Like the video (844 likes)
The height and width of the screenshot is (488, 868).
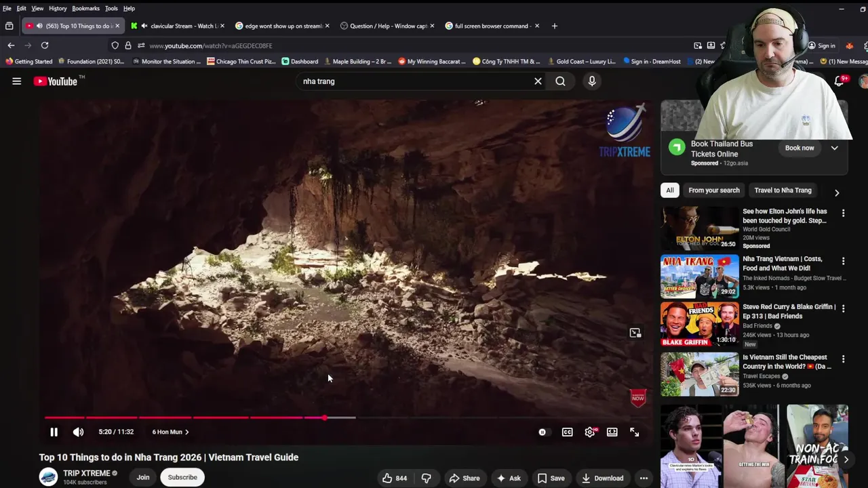coord(394,479)
